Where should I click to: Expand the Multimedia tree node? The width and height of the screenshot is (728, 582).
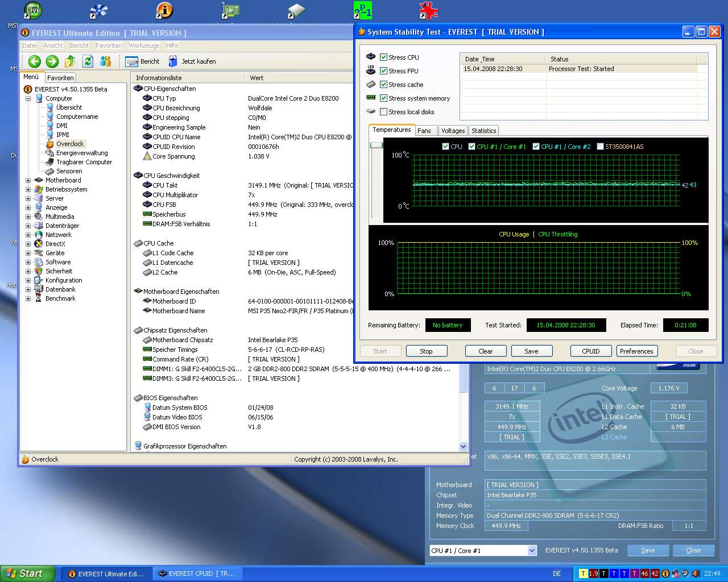click(x=28, y=217)
